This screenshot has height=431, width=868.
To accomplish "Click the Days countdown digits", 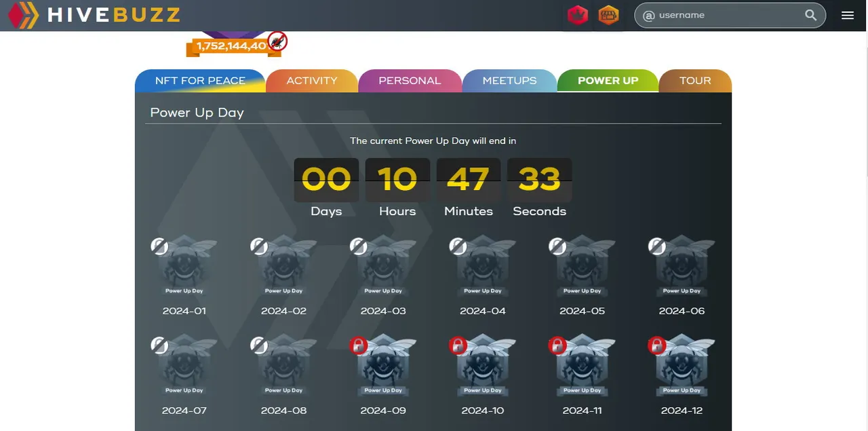I will 326,180.
